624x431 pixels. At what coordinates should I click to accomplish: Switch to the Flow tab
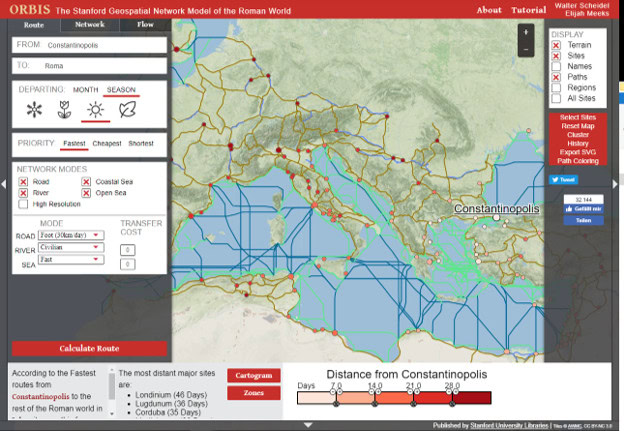[x=145, y=25]
